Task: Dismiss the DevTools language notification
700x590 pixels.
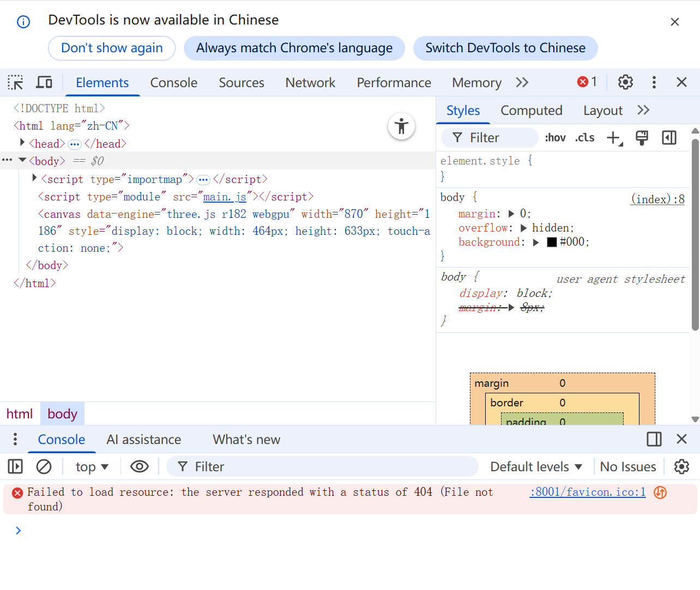Action: coord(675,22)
